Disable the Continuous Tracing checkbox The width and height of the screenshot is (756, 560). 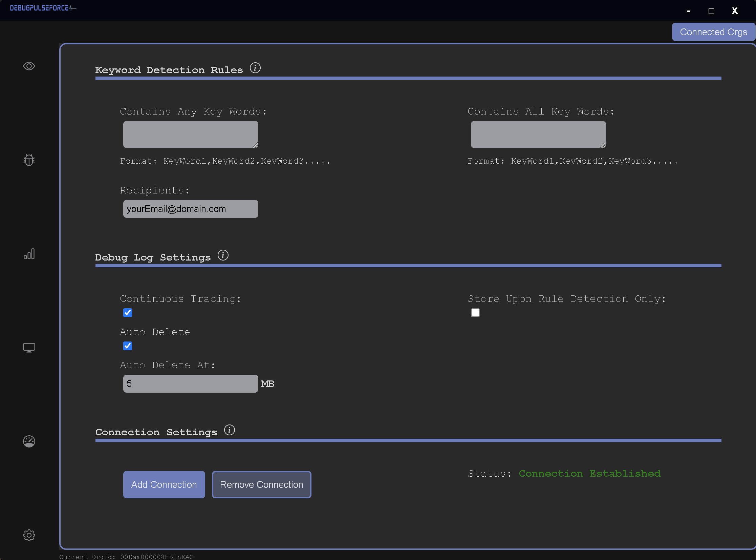tap(128, 313)
